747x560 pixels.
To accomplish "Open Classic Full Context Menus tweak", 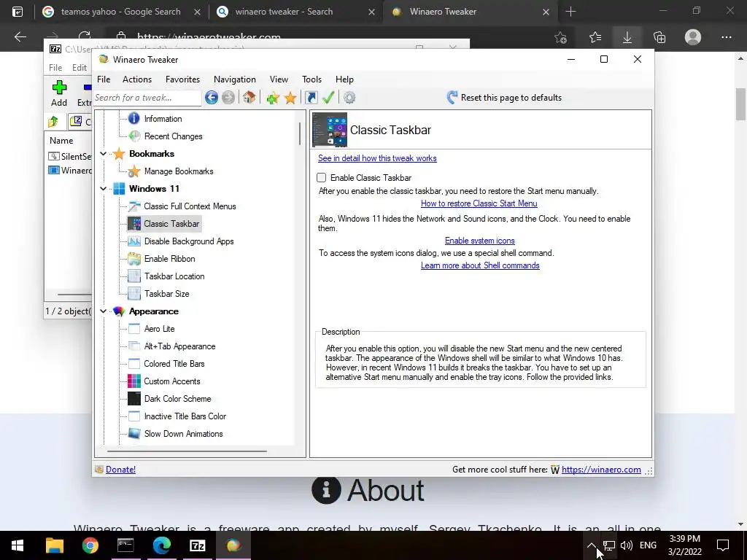I will (190, 206).
